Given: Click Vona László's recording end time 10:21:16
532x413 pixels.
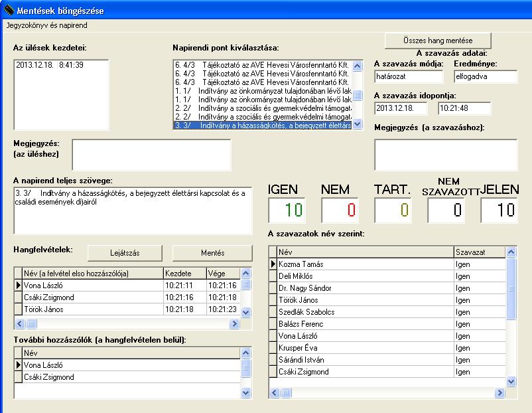Looking at the screenshot, I should click(224, 286).
